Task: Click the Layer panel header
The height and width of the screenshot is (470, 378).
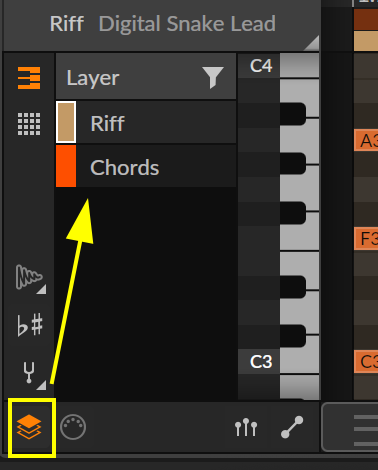Action: click(146, 77)
